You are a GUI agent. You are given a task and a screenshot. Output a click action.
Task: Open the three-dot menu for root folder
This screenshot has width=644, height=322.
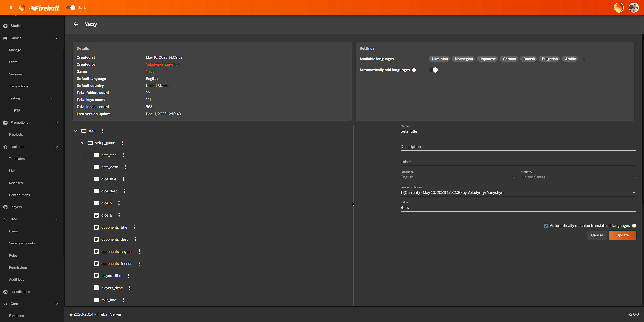(x=102, y=131)
